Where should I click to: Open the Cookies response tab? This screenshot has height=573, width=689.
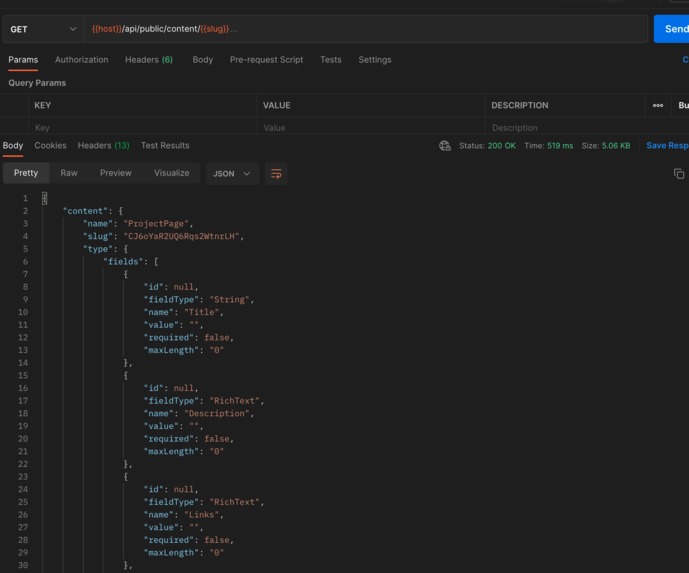click(x=50, y=145)
